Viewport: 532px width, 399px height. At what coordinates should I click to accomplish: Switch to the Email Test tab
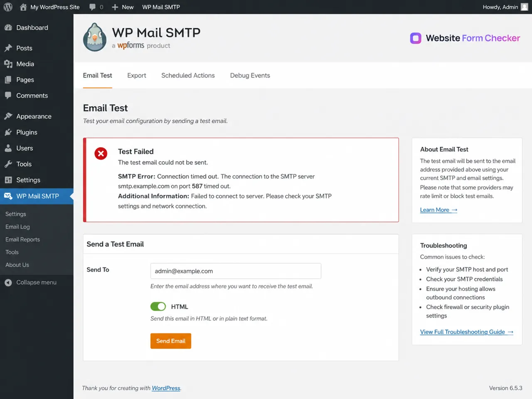point(98,75)
